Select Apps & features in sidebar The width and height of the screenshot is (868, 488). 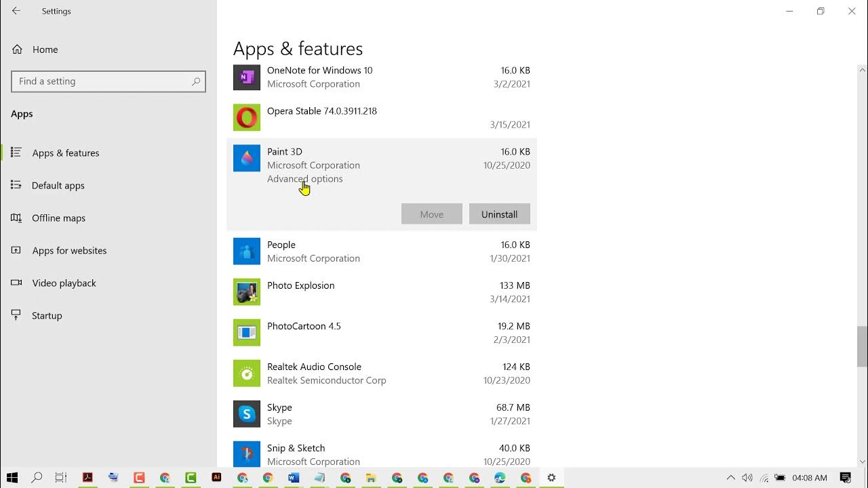pos(66,153)
